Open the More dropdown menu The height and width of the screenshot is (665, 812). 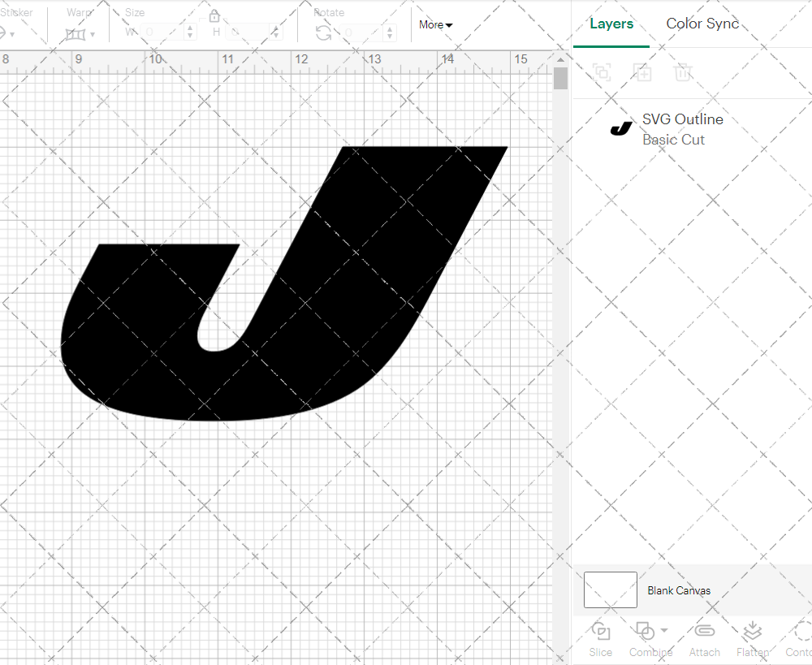coord(435,25)
